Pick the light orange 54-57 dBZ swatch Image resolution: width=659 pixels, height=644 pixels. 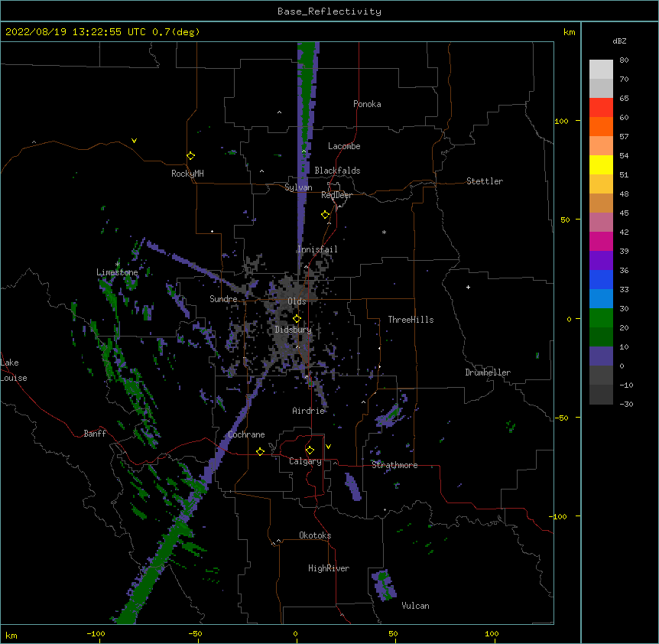click(x=601, y=145)
